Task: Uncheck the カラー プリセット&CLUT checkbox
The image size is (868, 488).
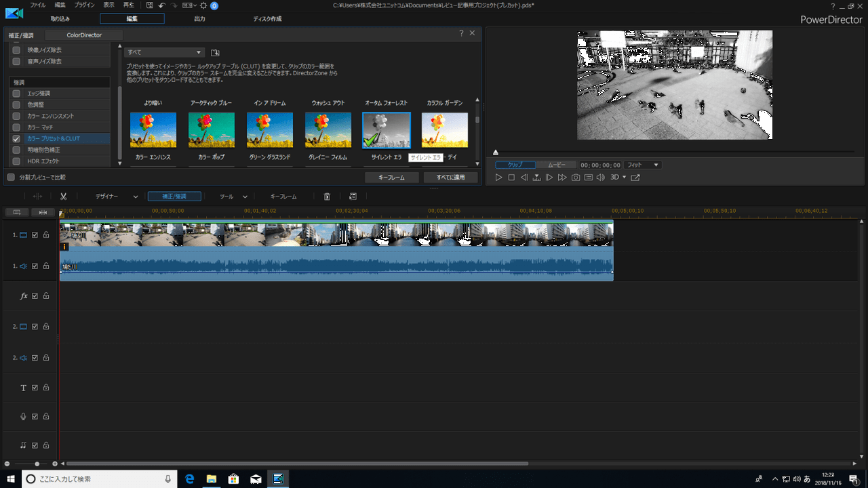Action: (x=16, y=139)
